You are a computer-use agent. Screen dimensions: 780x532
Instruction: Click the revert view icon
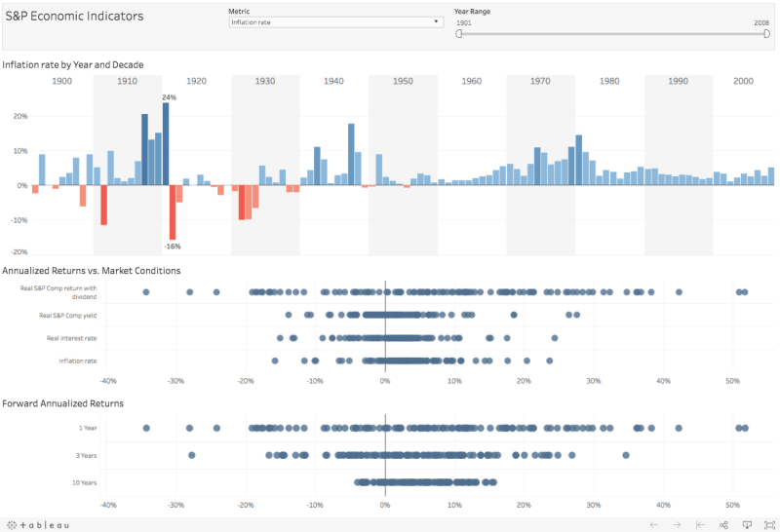(700, 524)
